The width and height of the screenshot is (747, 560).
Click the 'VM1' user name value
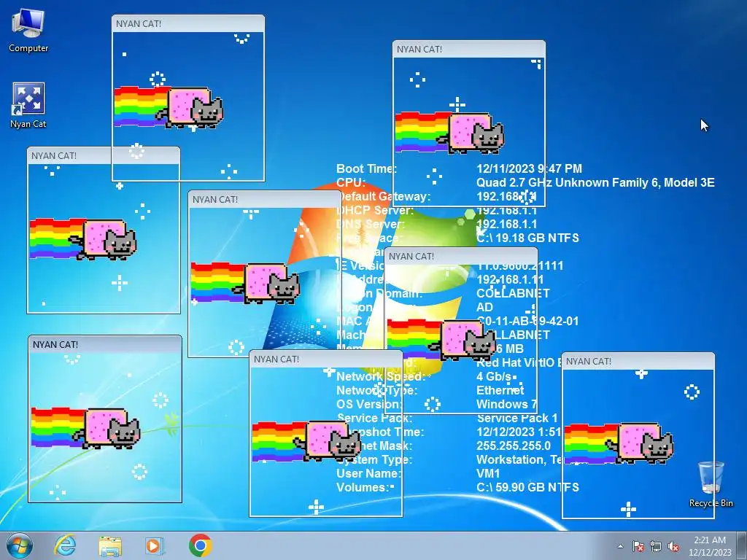point(488,473)
